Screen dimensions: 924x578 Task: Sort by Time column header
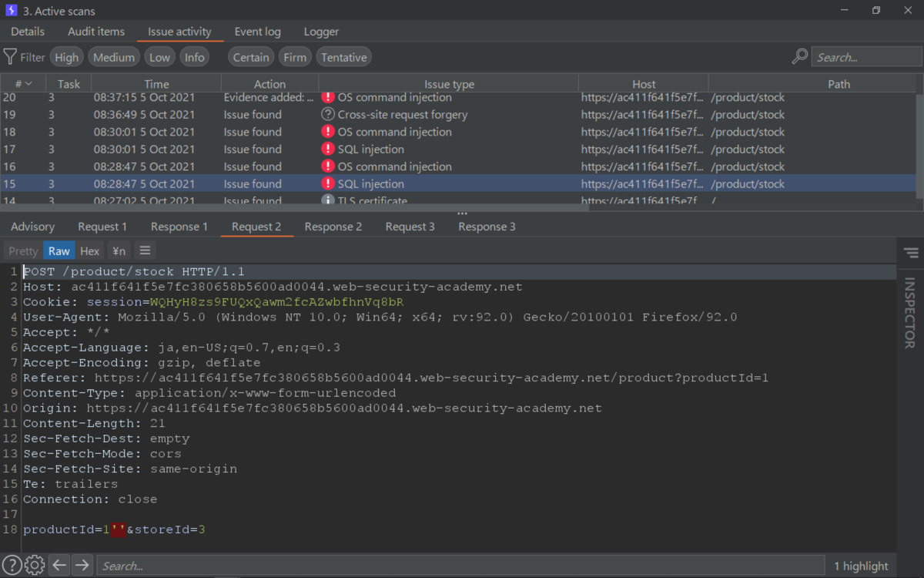click(156, 84)
